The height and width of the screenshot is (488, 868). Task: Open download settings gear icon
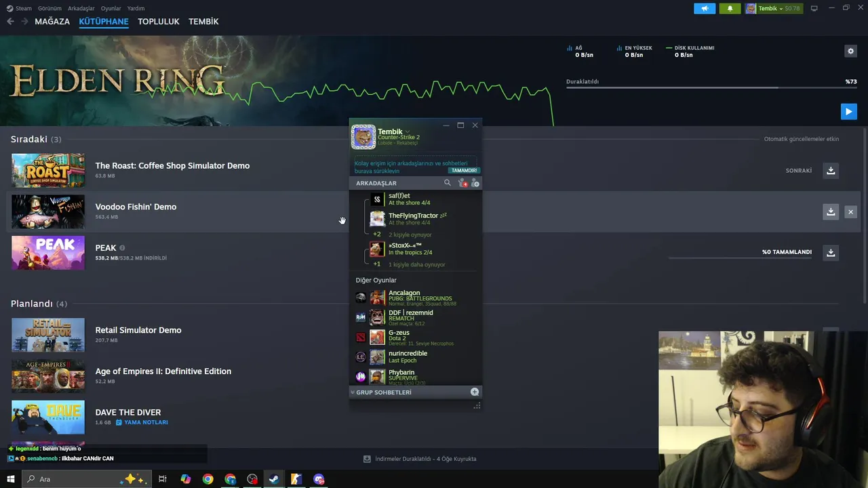(x=850, y=51)
